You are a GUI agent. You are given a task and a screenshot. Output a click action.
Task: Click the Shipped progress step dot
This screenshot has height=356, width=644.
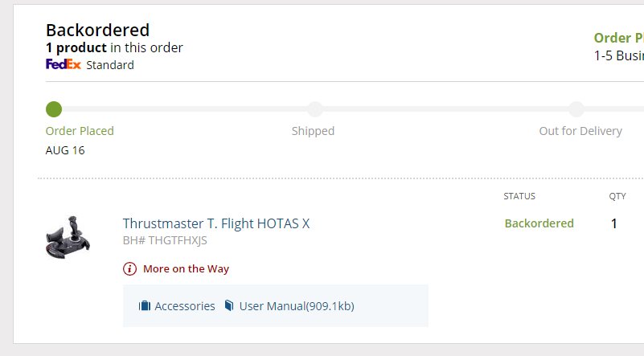315,109
